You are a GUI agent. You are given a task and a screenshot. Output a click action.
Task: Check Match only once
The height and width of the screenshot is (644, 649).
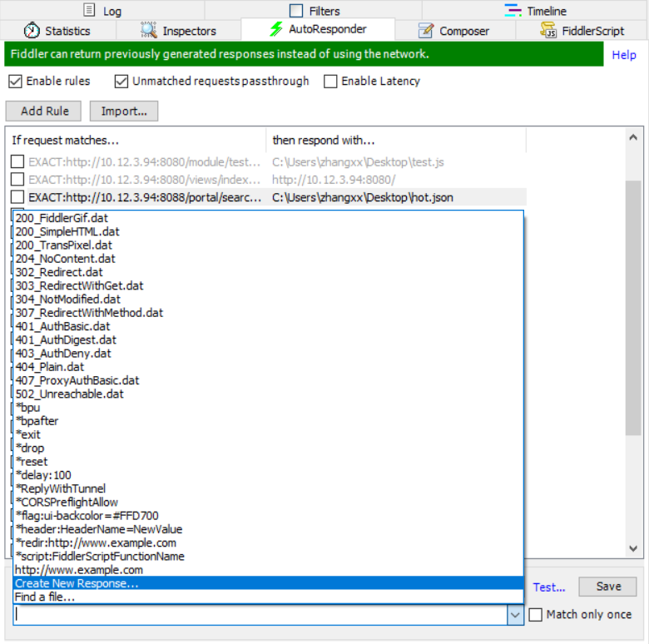(535, 615)
